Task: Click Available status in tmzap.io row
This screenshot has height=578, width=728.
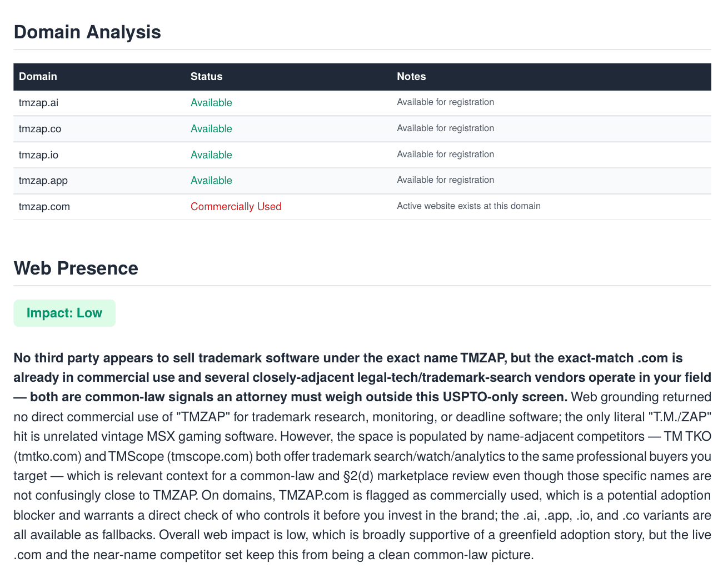Action: [211, 155]
